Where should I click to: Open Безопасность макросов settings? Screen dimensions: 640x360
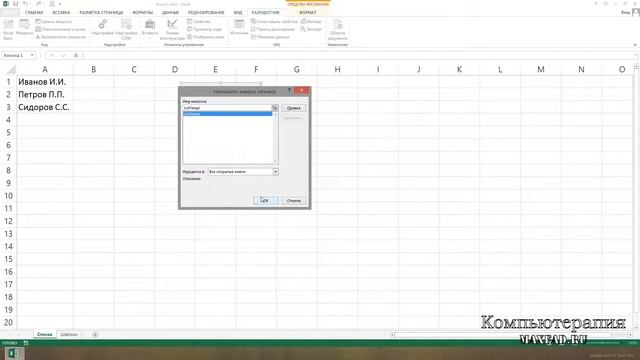[60, 37]
